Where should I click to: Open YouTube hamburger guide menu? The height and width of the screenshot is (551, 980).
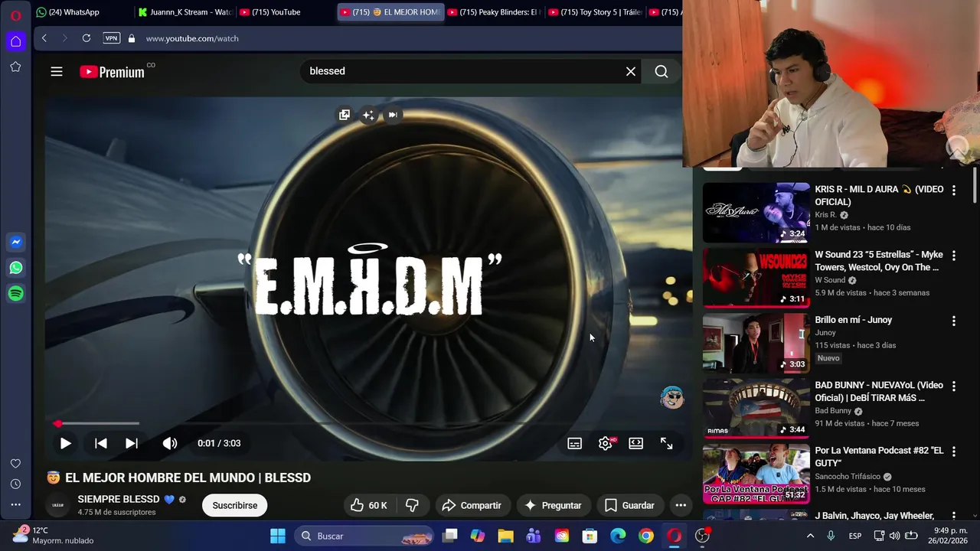tap(57, 72)
